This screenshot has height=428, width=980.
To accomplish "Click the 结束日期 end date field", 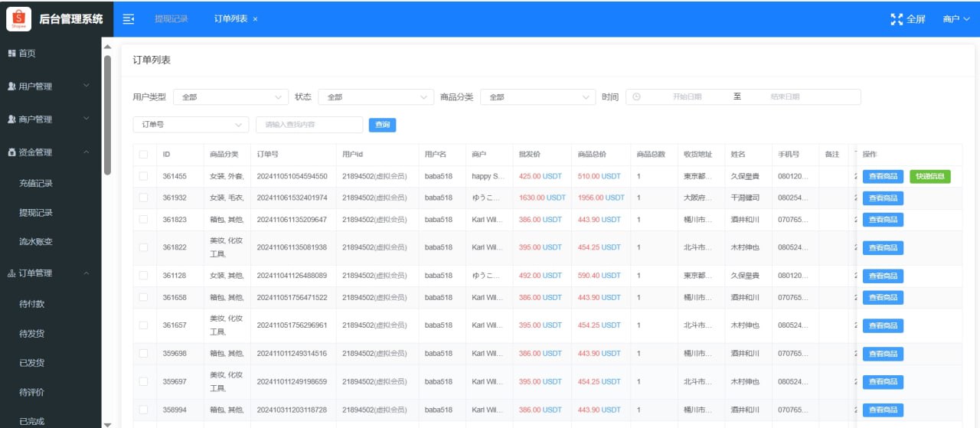I will pos(785,97).
